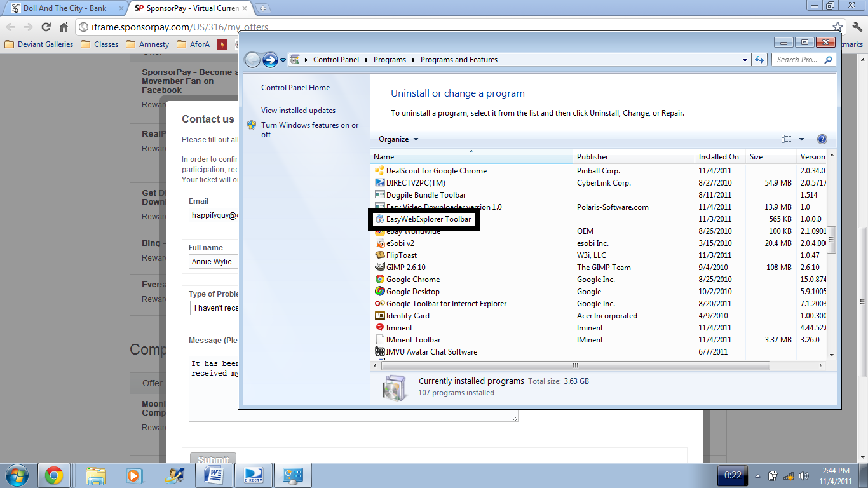This screenshot has width=868, height=488.
Task: Select the Google Desktop program name
Action: click(413, 292)
